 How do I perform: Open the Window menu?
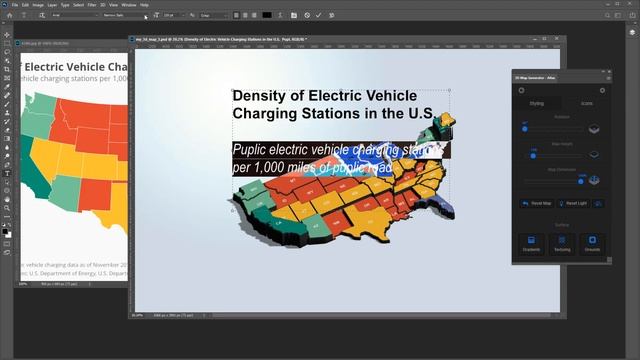click(x=129, y=5)
